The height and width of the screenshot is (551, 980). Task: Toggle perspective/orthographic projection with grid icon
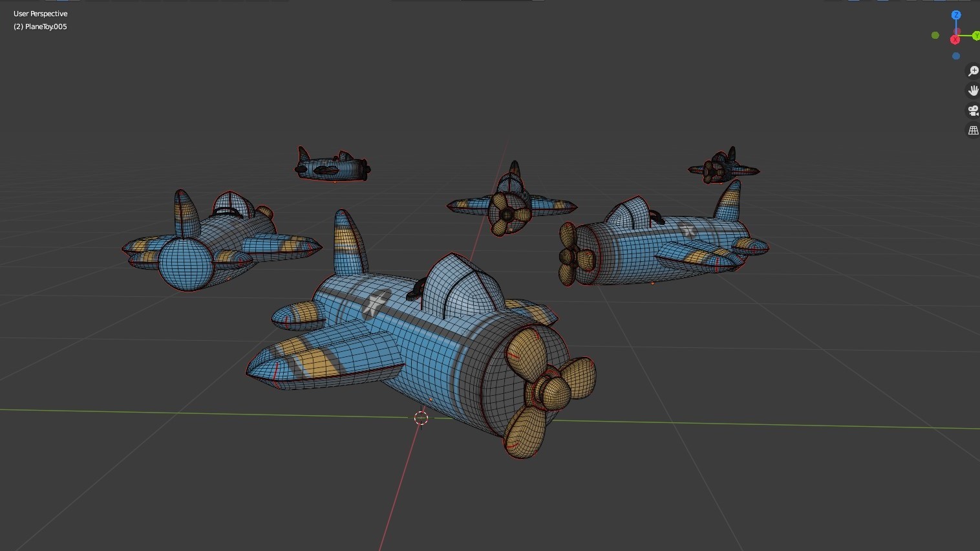pos(973,129)
